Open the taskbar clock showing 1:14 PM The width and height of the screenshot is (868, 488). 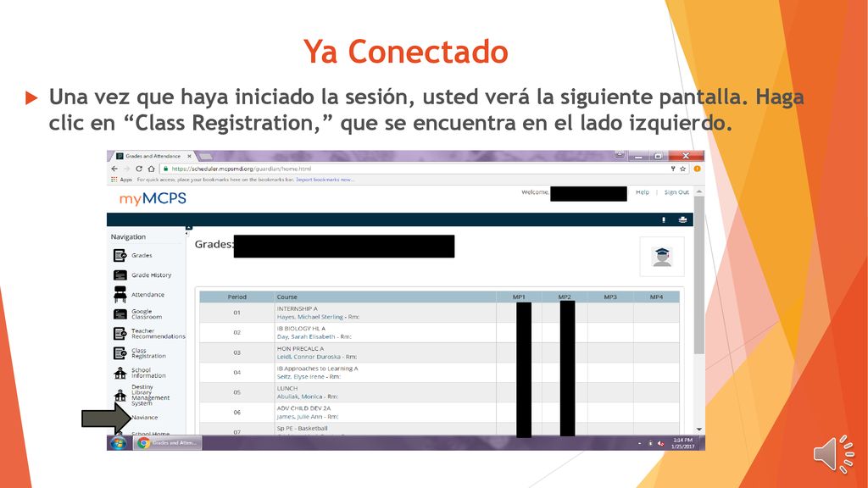point(682,443)
